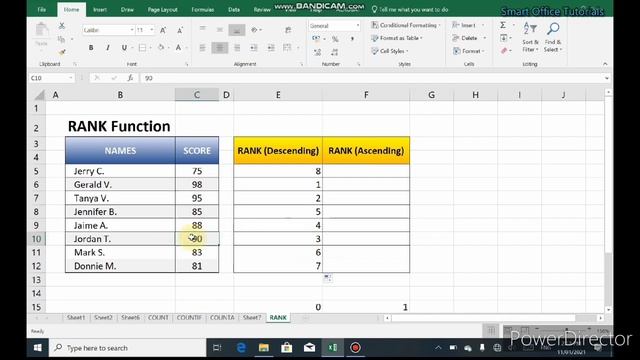640x360 pixels.
Task: Increase font size with larger A icon
Action: coord(163,30)
